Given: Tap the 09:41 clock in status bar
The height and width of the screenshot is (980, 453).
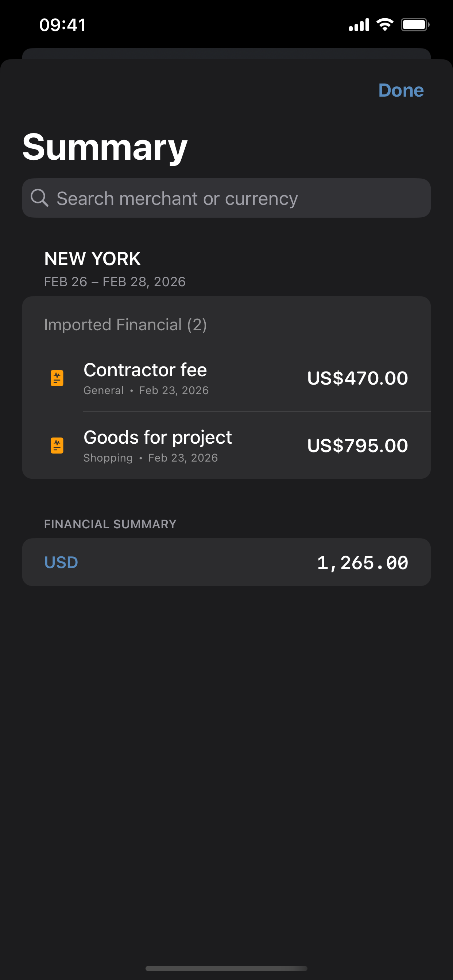Looking at the screenshot, I should coord(63,25).
